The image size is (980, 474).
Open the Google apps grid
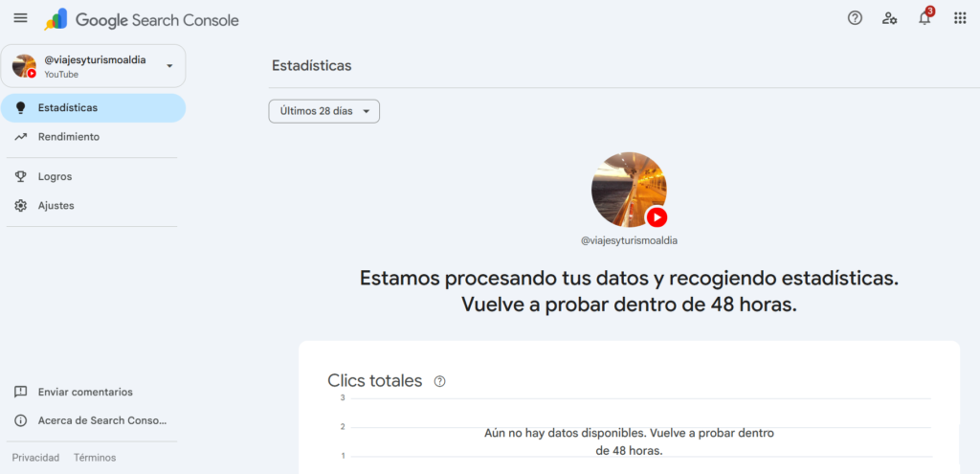coord(960,18)
